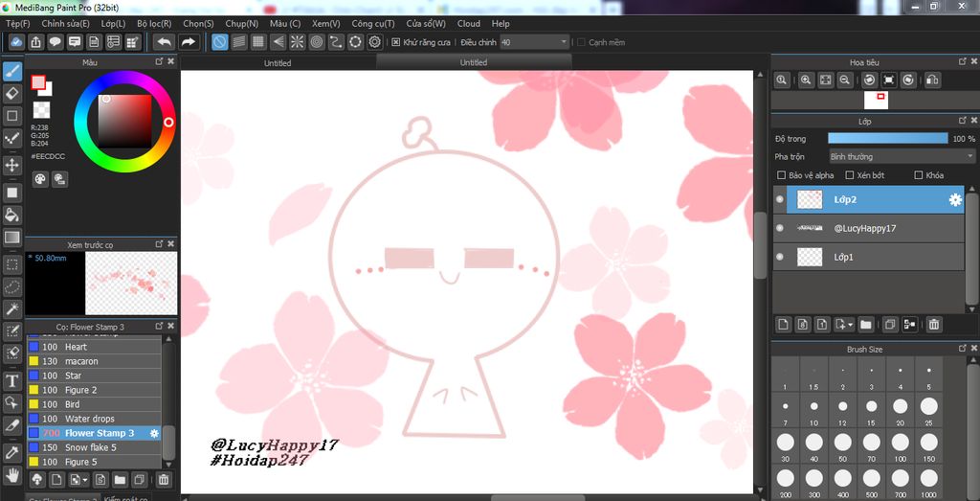Enable radial snap guide

click(x=298, y=42)
